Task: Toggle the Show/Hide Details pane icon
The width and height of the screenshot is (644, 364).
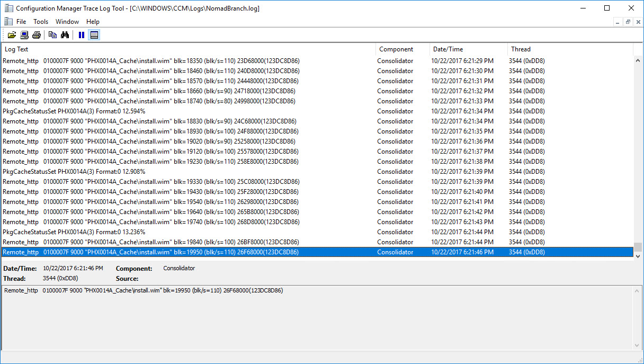Action: click(x=94, y=35)
